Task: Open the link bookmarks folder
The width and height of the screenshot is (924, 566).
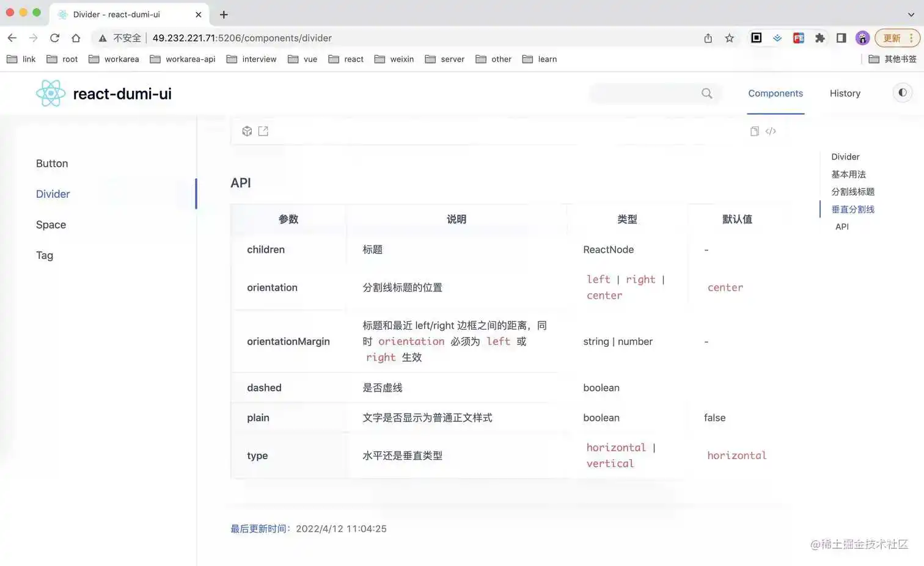Action: [21, 59]
